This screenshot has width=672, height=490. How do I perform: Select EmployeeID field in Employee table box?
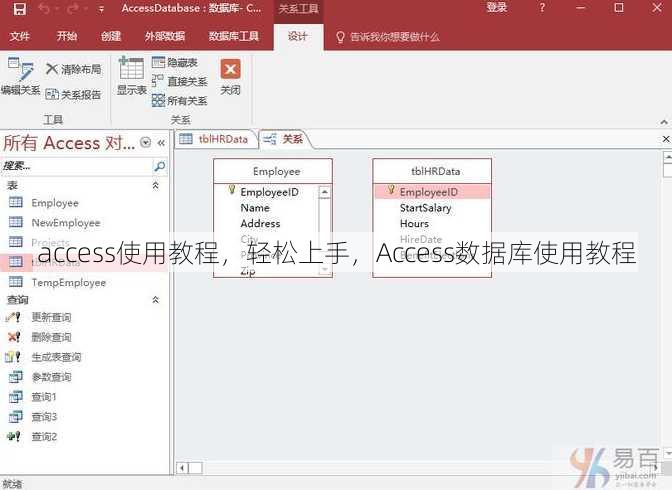[x=270, y=192]
